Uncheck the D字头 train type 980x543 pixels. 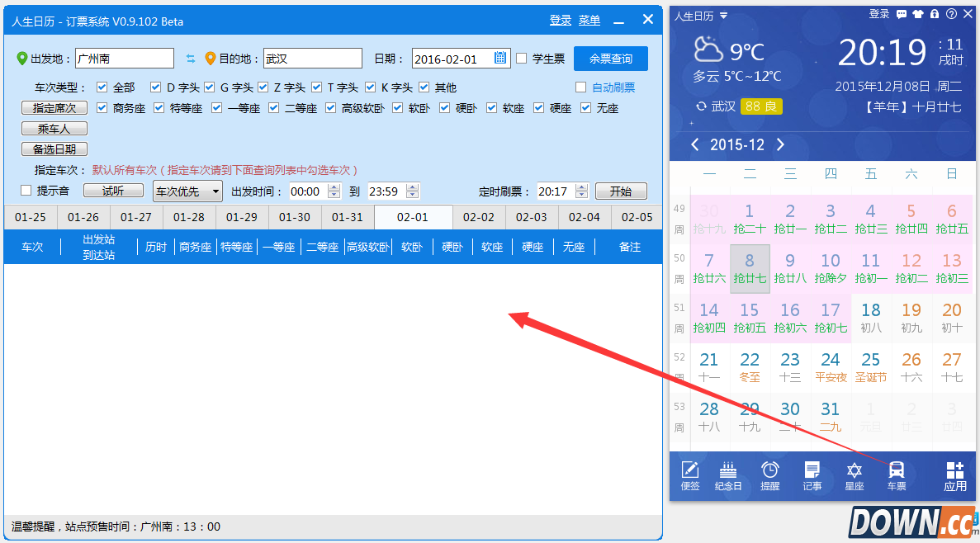click(155, 87)
